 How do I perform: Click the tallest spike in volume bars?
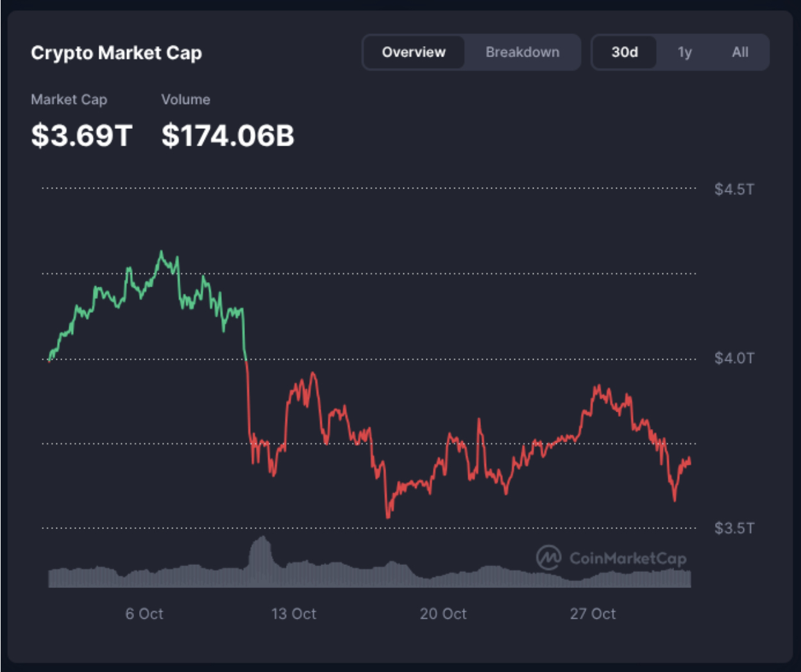(262, 553)
